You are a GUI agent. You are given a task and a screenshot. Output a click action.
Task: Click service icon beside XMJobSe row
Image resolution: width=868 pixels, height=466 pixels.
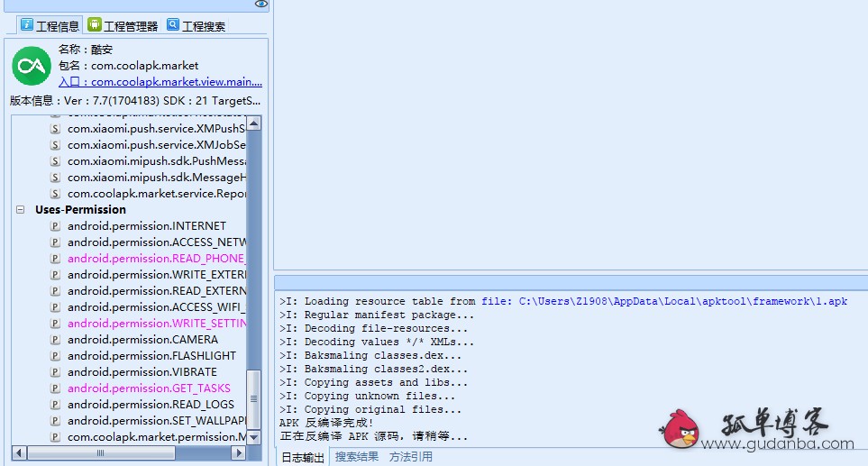(55, 145)
